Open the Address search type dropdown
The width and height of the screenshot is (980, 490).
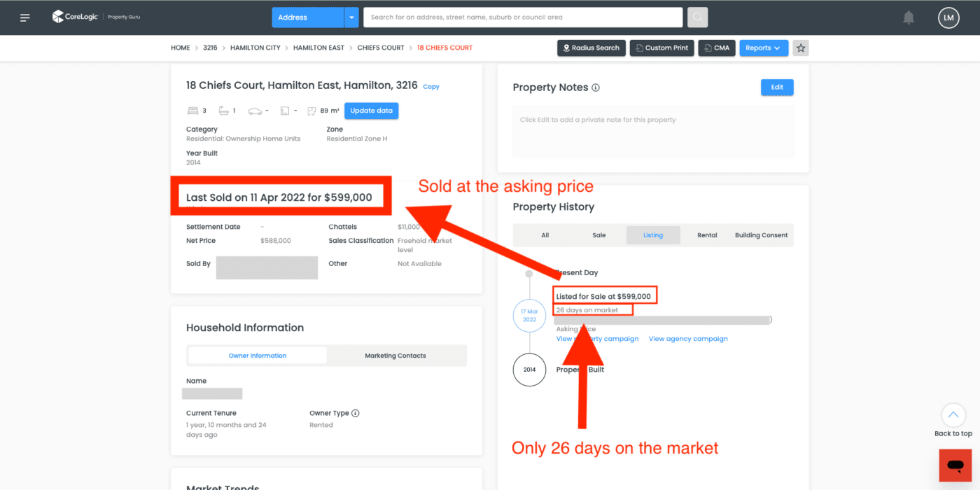(351, 17)
